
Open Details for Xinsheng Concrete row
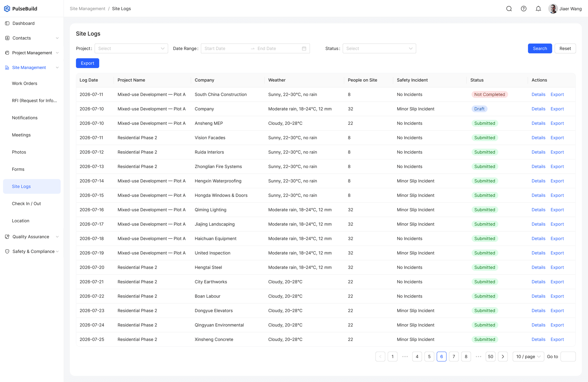(x=538, y=339)
